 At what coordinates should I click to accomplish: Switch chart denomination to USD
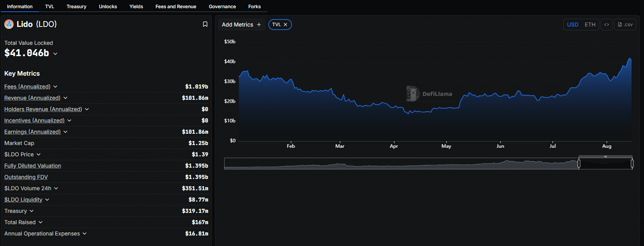pyautogui.click(x=572, y=25)
